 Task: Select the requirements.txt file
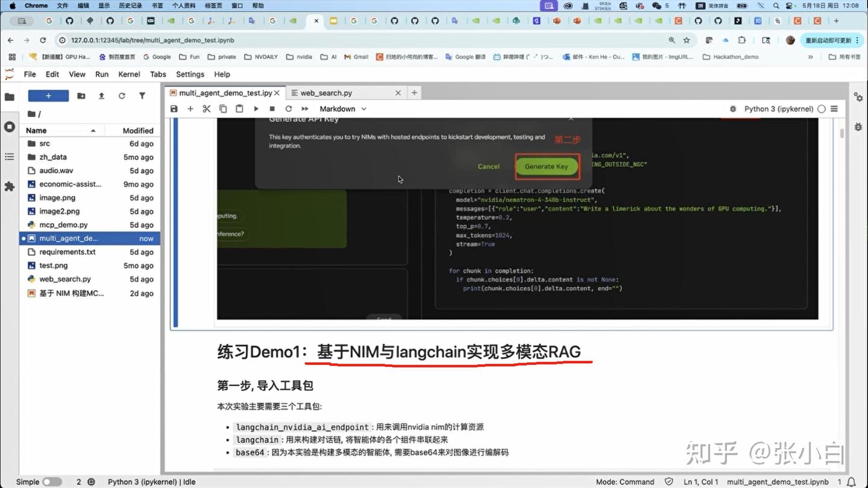pyautogui.click(x=90, y=252)
